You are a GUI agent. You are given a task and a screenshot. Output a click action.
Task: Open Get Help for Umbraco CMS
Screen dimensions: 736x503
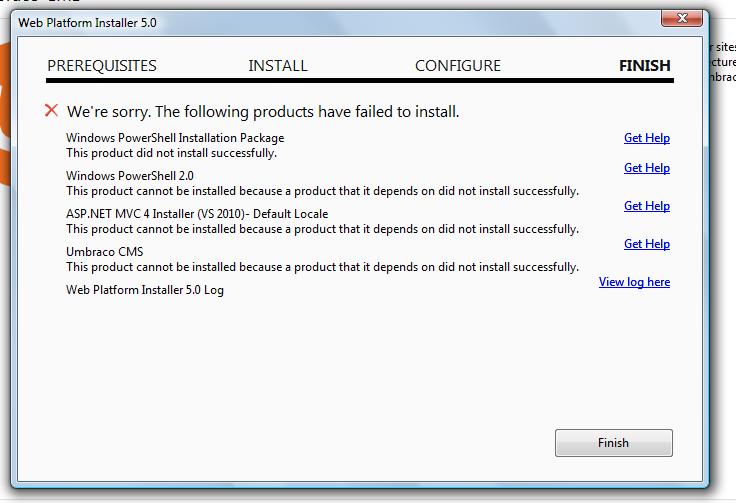(646, 244)
